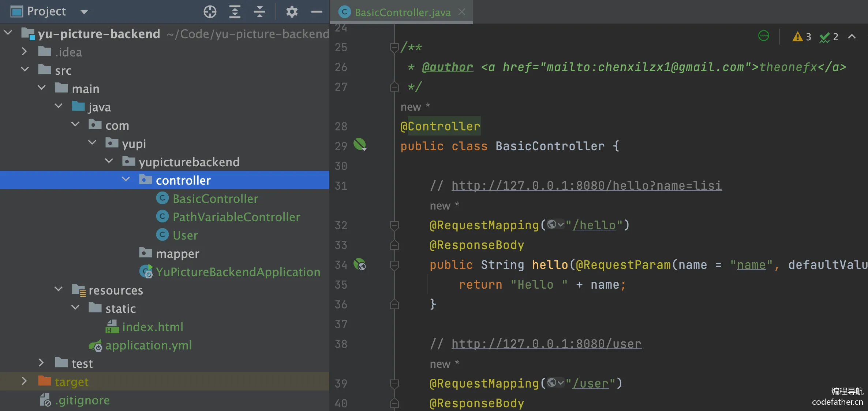The height and width of the screenshot is (411, 868).
Task: Click the orange target folder icon
Action: pos(45,381)
